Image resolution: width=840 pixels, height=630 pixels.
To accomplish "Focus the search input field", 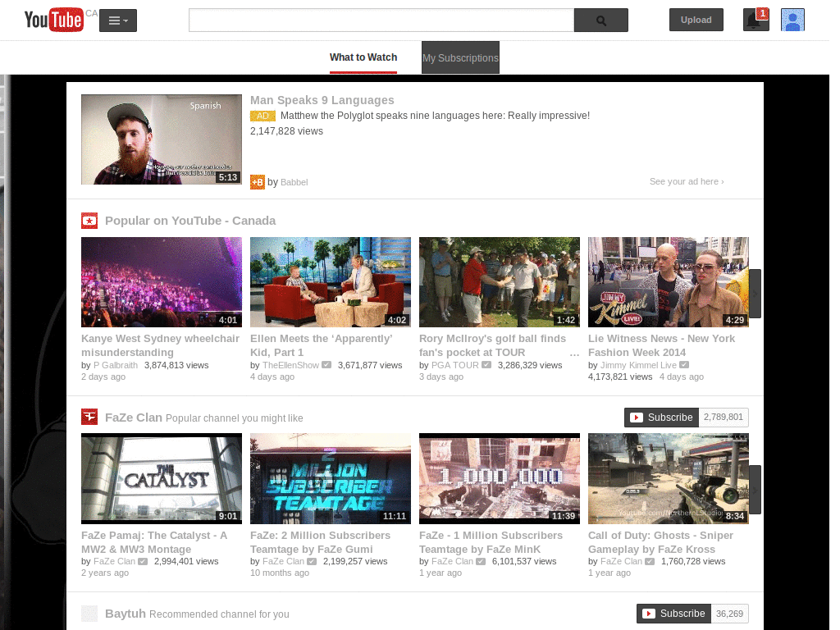I will click(381, 21).
